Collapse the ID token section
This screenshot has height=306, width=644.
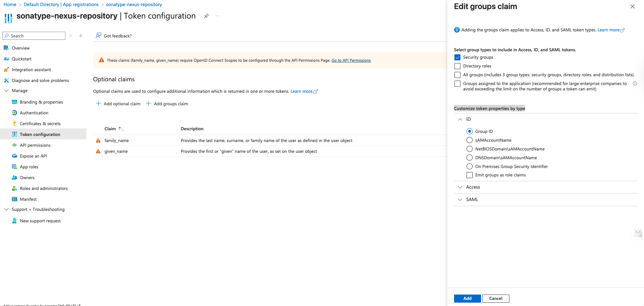point(460,119)
